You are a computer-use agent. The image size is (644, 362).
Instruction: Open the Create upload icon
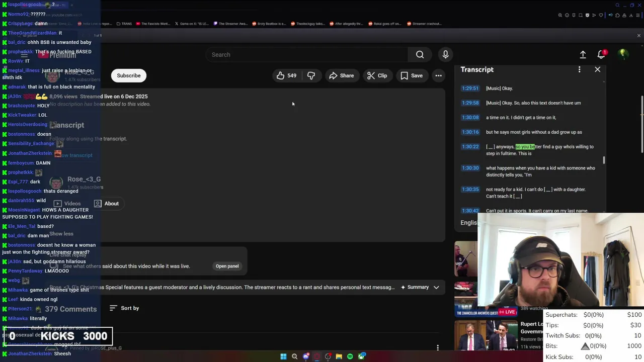tap(583, 55)
